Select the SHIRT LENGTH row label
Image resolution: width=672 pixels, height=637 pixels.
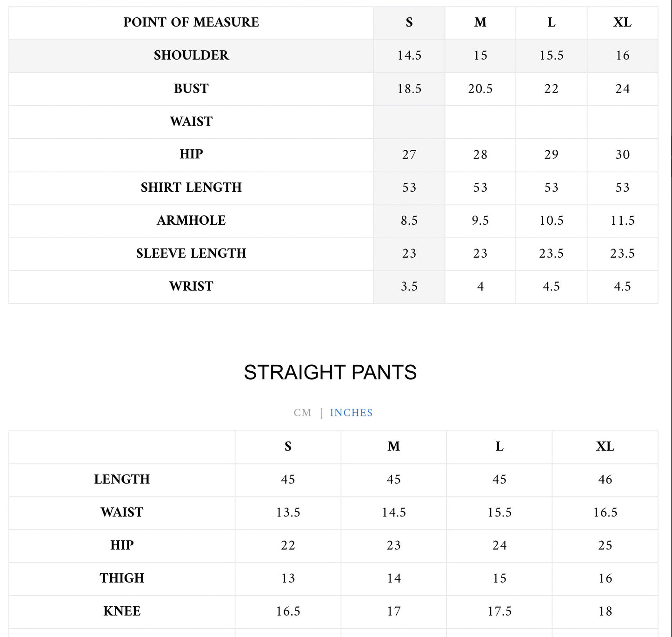tap(191, 188)
